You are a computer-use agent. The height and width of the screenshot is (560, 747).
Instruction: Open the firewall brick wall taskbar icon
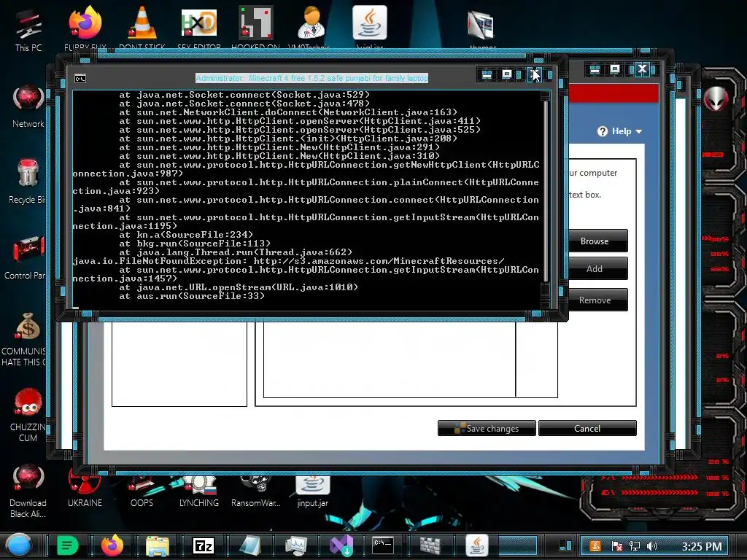[430, 545]
